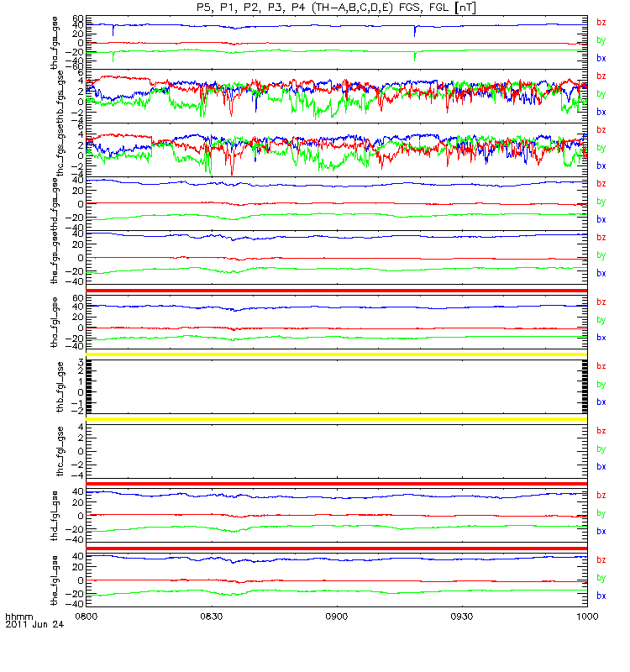Click the first yellow horizontal status bar
This screenshot has width=630, height=672.
click(337, 354)
